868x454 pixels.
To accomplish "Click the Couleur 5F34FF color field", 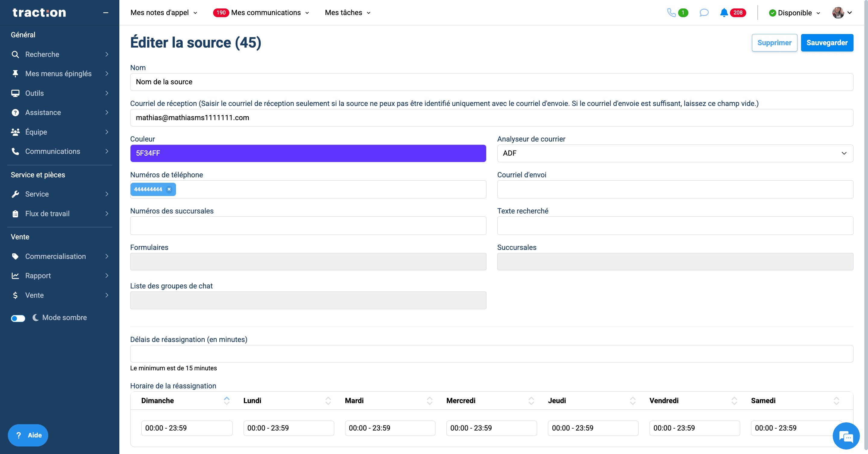I will click(x=308, y=153).
